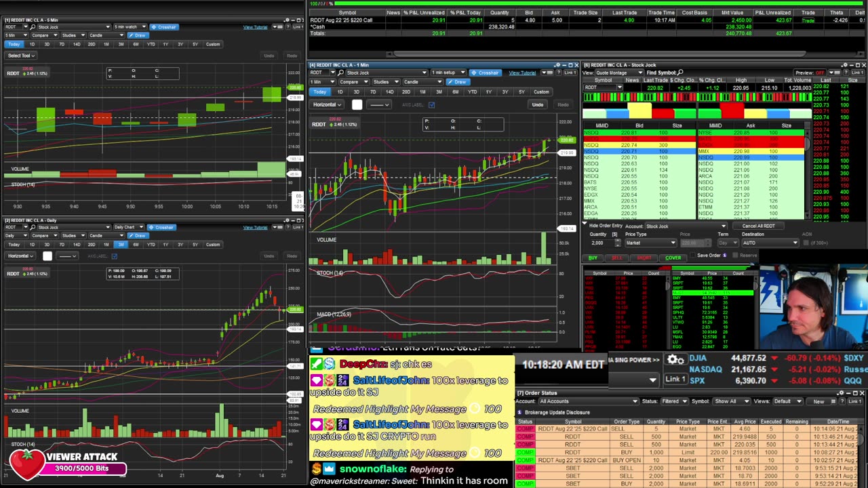Click the gear icon beside the DJIA ticker
This screenshot has height=488, width=868.
tap(675, 359)
